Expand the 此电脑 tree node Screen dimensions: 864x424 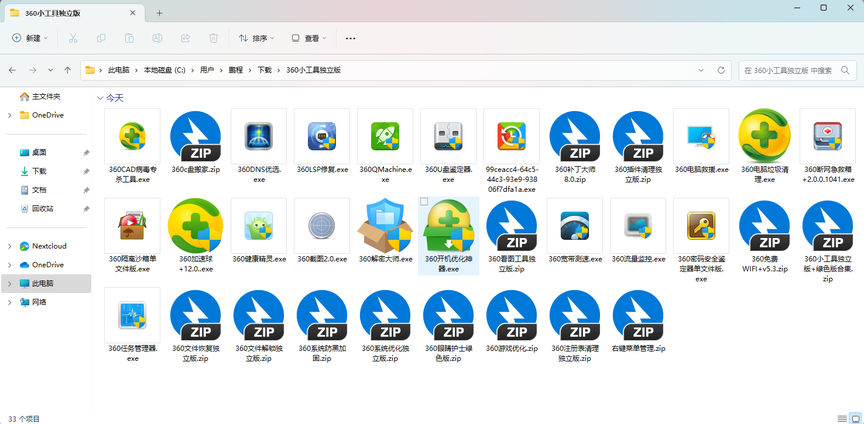10,283
